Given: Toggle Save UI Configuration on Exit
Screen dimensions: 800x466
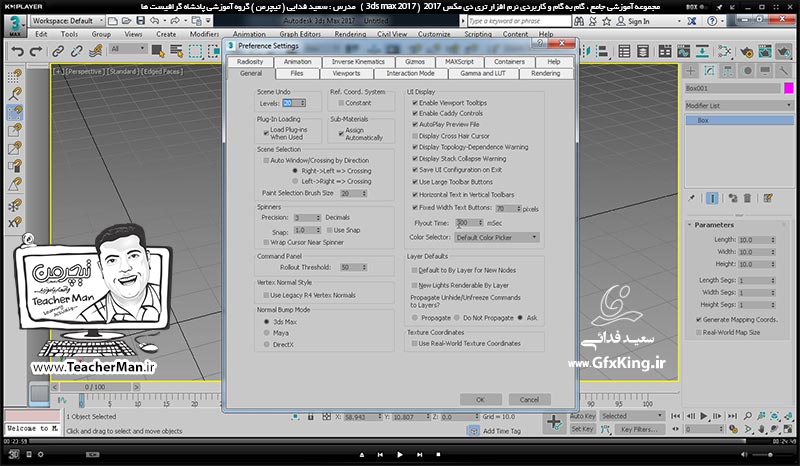Looking at the screenshot, I should pos(415,170).
